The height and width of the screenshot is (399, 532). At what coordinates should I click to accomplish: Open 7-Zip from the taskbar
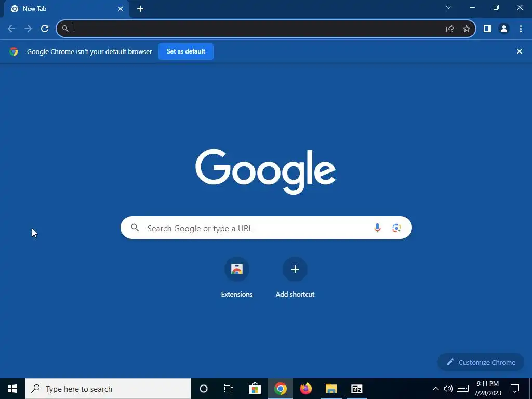[x=356, y=389]
